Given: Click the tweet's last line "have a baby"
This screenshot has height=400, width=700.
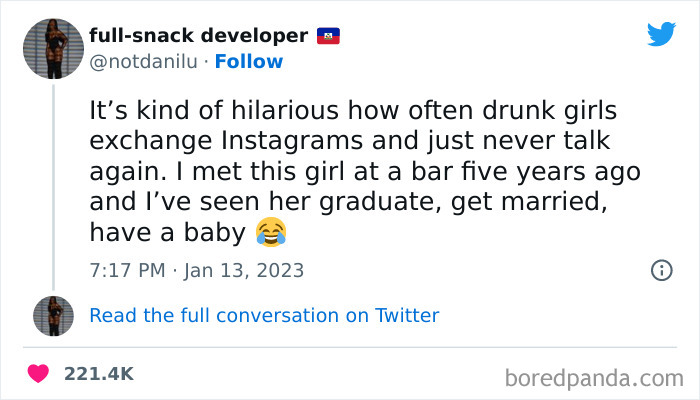Looking at the screenshot, I should click(166, 234).
